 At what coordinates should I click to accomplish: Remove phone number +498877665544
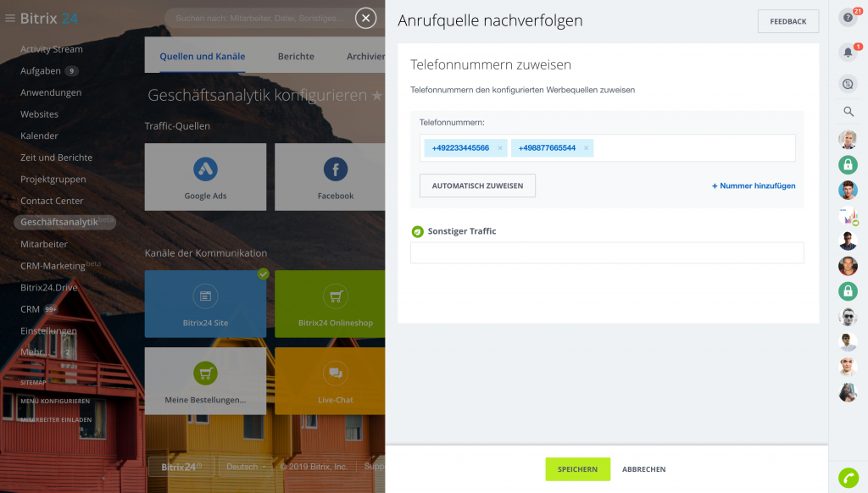pos(587,148)
